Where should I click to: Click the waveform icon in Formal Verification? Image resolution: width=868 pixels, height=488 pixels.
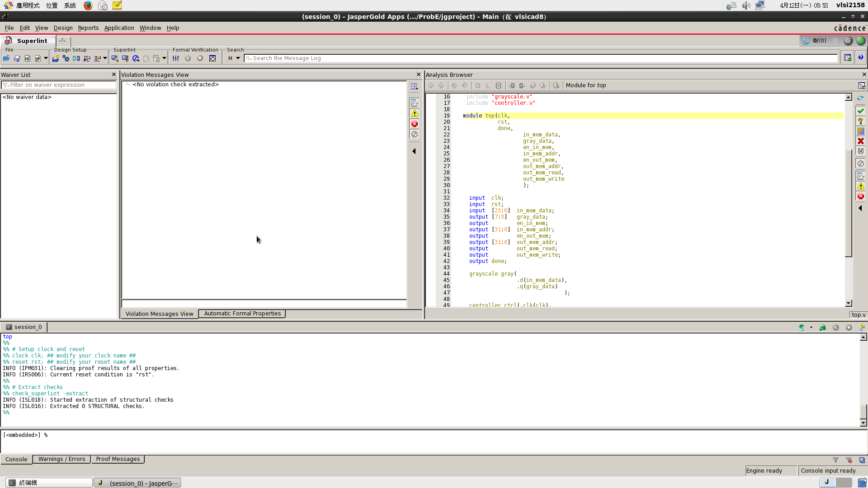(x=212, y=58)
